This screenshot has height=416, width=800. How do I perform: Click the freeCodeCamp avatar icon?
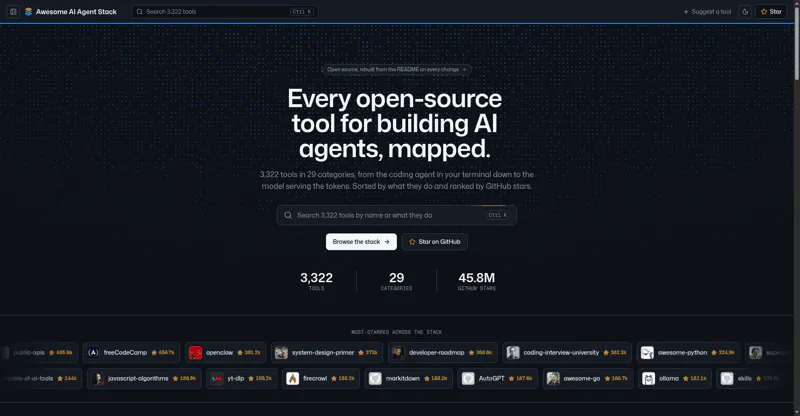tap(93, 353)
